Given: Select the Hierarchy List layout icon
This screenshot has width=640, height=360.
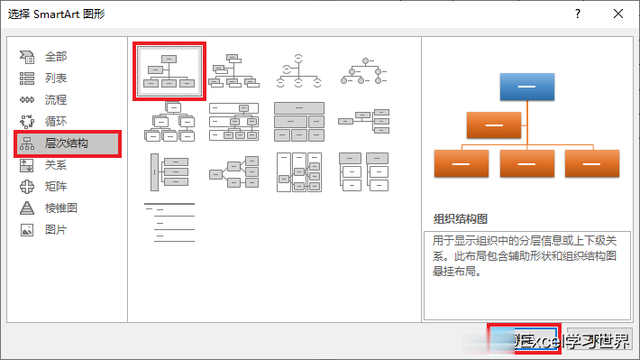Looking at the screenshot, I should [x=364, y=172].
